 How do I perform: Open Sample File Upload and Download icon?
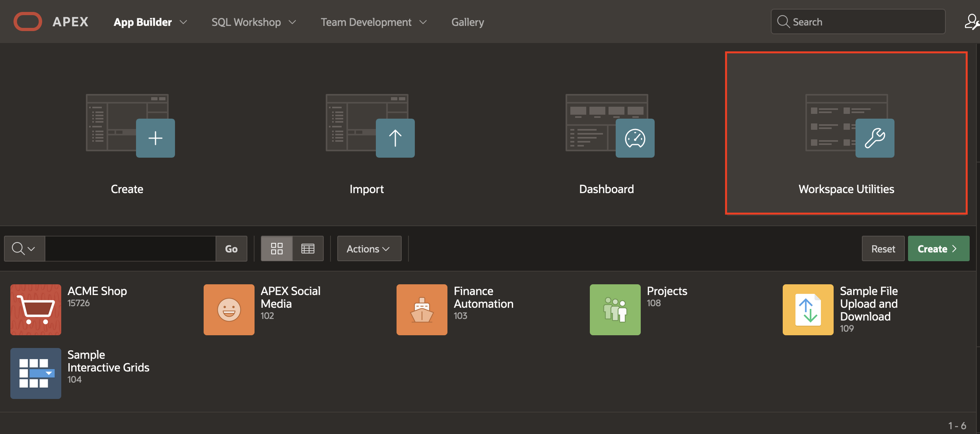[x=808, y=310]
